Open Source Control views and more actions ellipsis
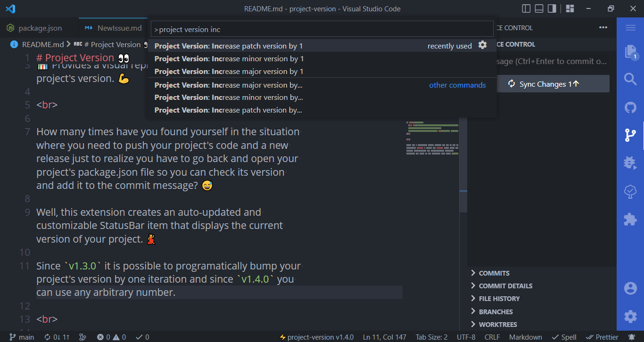644x342 pixels. point(603,28)
